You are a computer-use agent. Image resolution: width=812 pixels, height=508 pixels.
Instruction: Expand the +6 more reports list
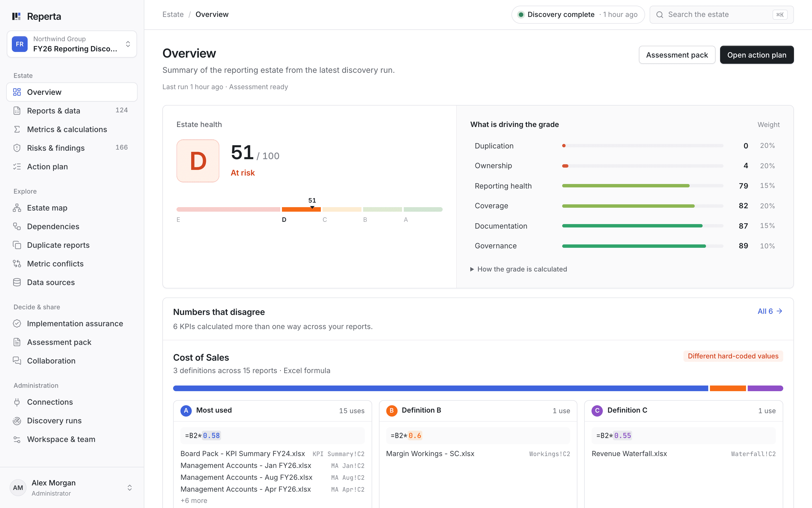[194, 501]
